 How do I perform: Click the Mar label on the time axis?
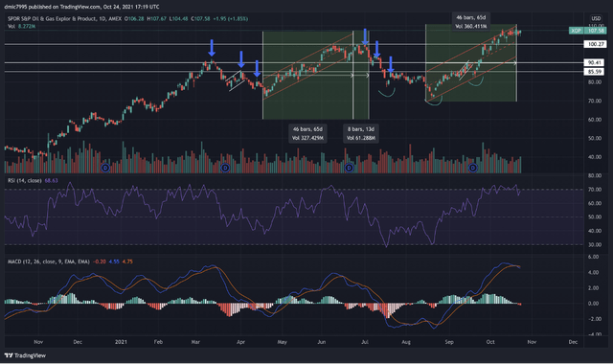[x=195, y=342]
